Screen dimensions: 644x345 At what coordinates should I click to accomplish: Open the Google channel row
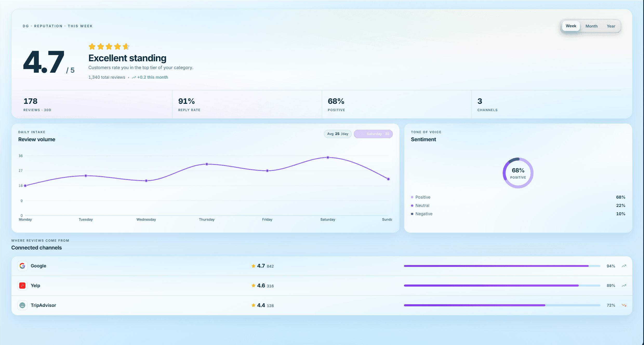(x=322, y=266)
